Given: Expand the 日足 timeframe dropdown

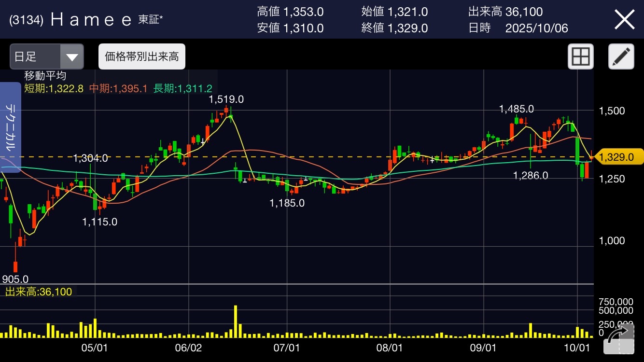Looking at the screenshot, I should coord(46,57).
